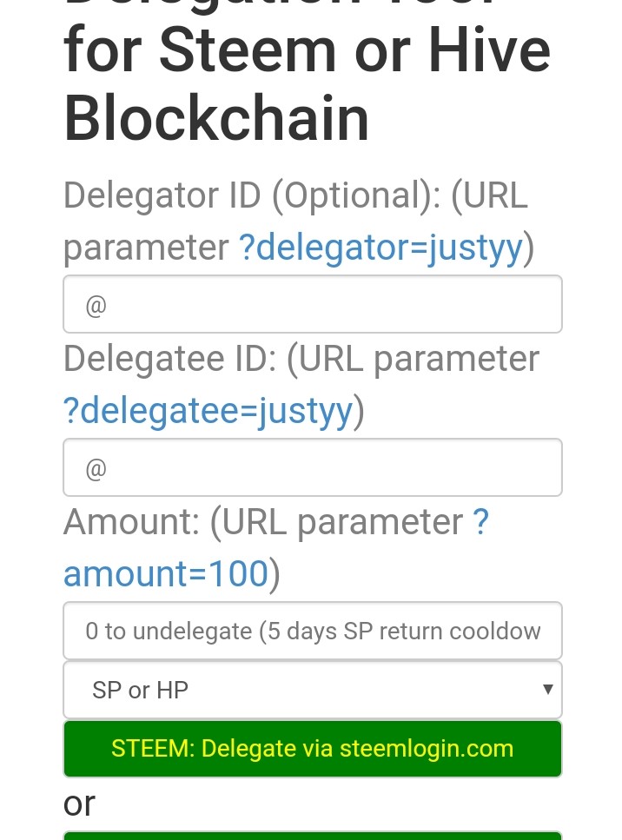Click the "Delegator ID (Optional)" label

252,195
